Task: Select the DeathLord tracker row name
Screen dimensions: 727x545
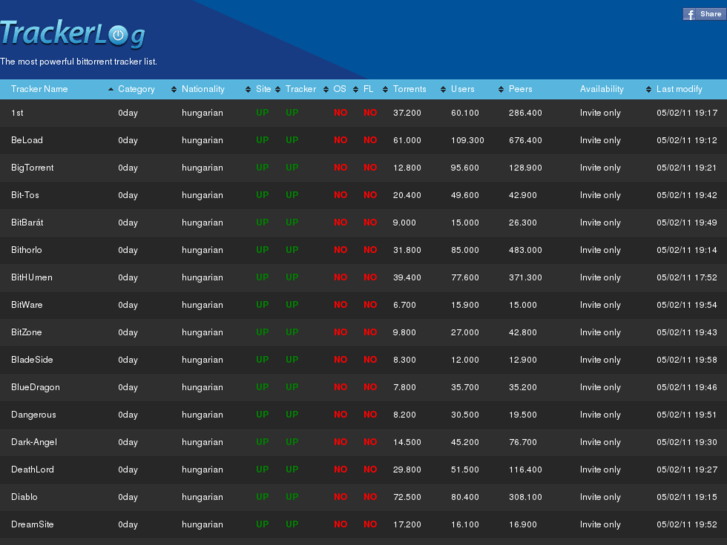Action: (32, 469)
